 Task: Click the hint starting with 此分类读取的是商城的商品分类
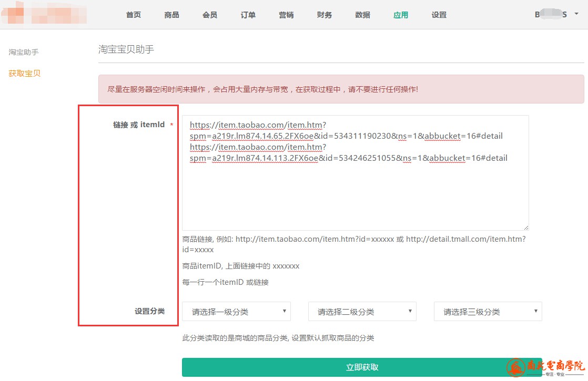pyautogui.click(x=278, y=338)
